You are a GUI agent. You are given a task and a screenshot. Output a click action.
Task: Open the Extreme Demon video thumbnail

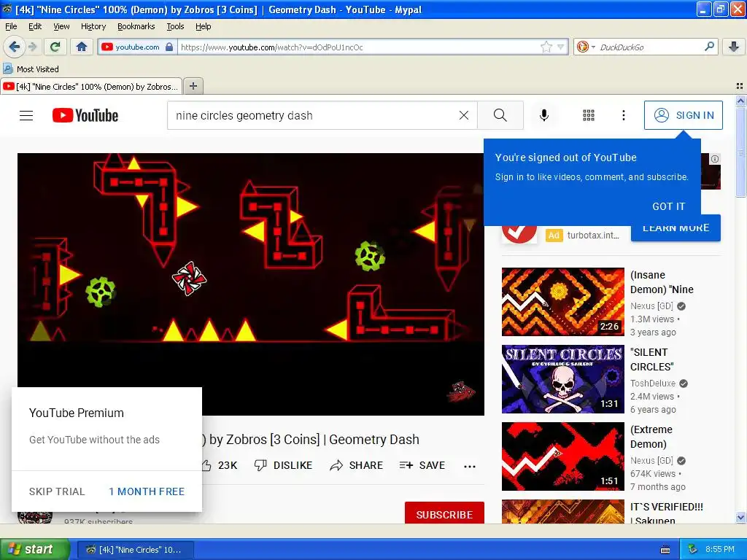pos(562,456)
